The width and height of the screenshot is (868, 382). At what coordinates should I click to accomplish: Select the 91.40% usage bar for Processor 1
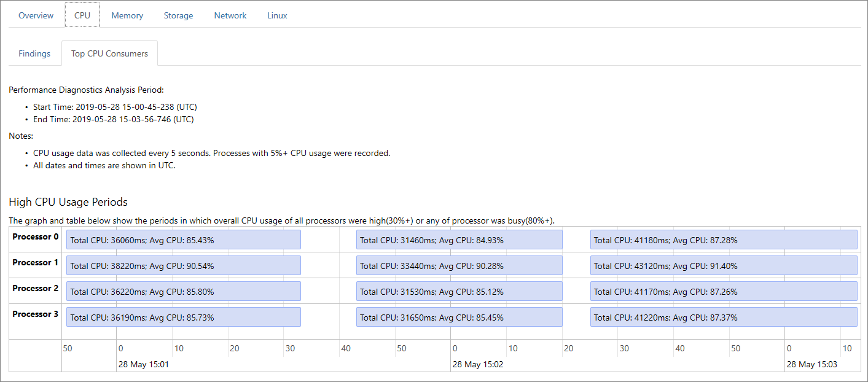(x=724, y=265)
